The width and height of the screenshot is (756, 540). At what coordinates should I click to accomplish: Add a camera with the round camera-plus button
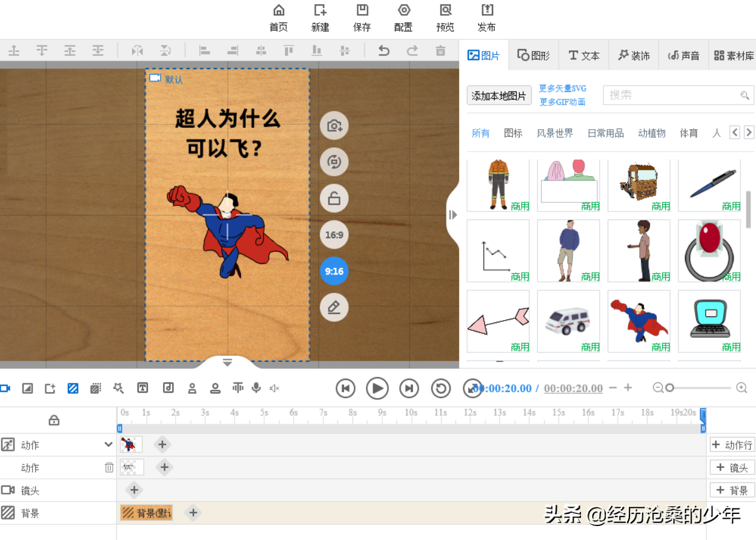pos(334,126)
